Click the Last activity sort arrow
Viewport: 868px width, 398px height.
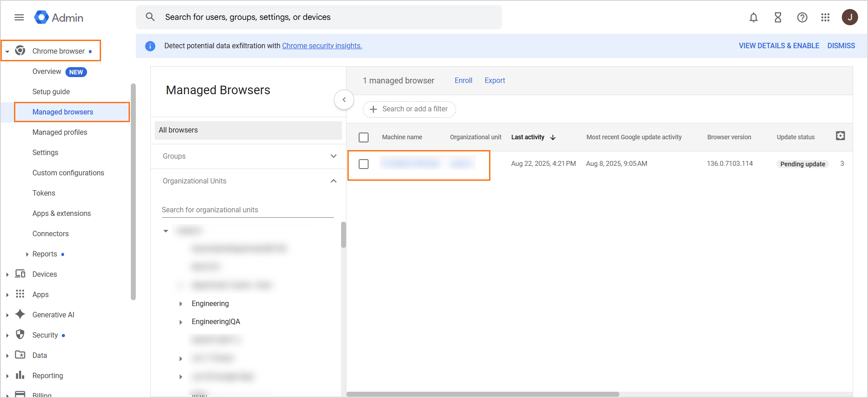(x=553, y=137)
